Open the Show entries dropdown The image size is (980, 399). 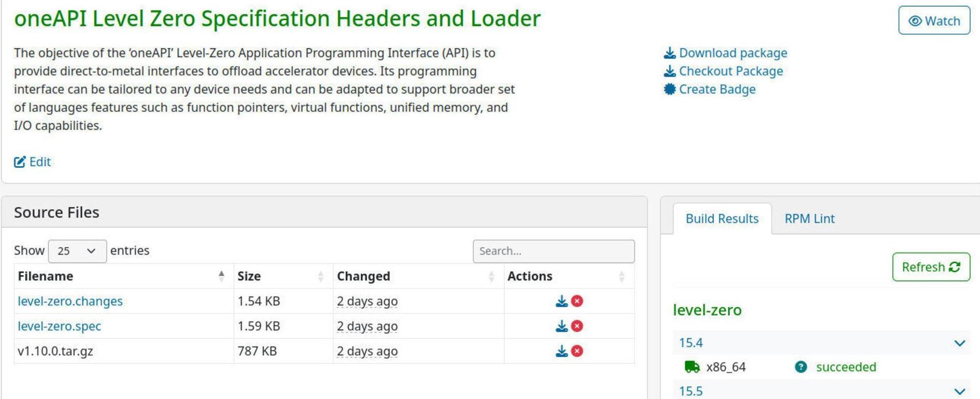pos(77,251)
